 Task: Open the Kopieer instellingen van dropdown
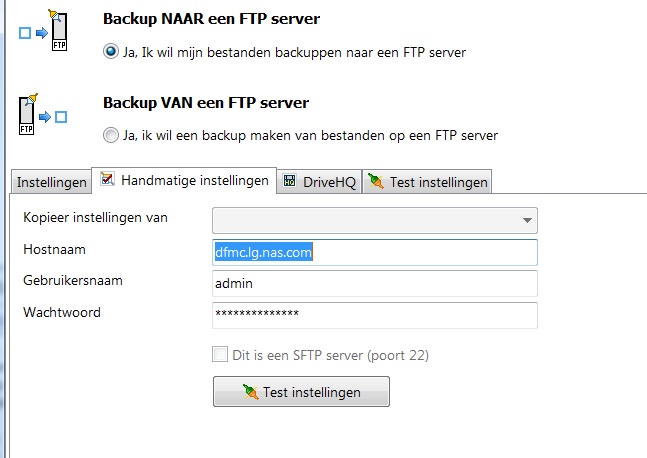[x=374, y=220]
